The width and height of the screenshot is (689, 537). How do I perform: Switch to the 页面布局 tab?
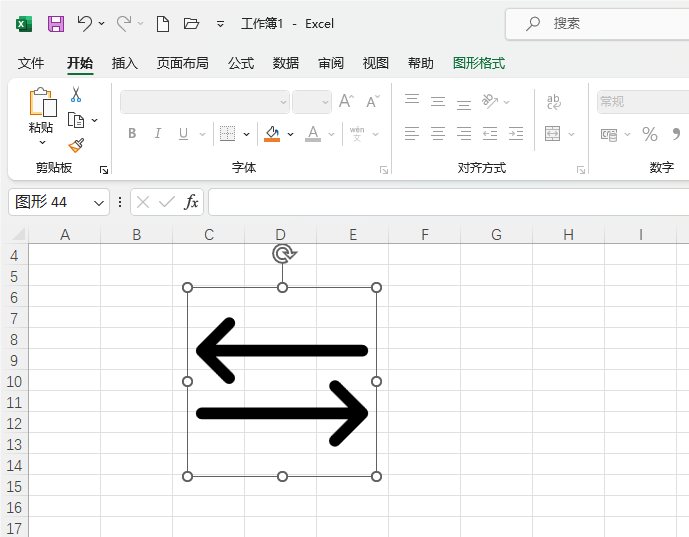coord(182,63)
